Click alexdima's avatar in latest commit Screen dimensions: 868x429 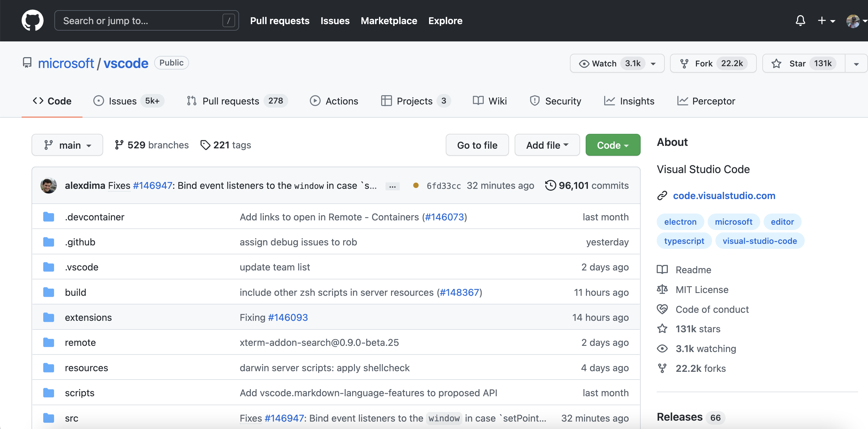point(48,185)
